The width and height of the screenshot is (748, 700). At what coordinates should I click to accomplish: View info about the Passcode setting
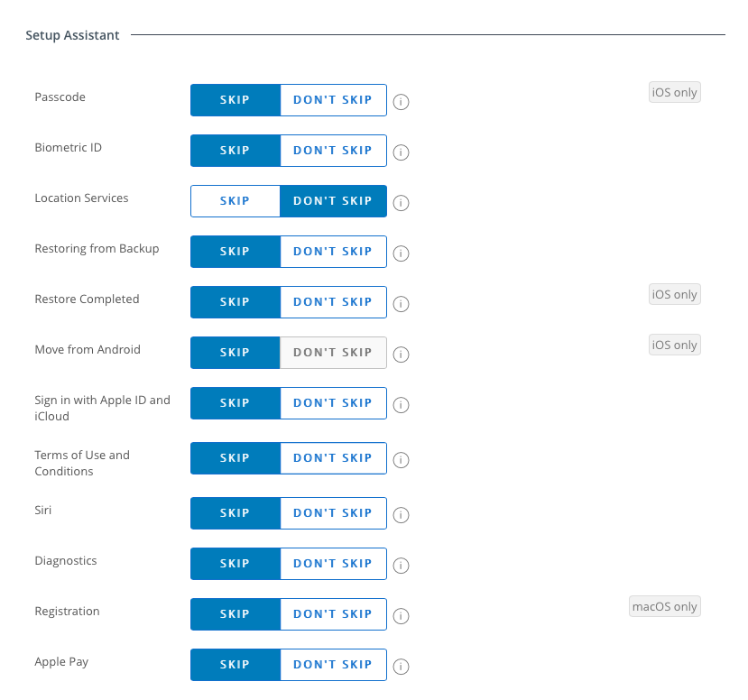(x=401, y=101)
